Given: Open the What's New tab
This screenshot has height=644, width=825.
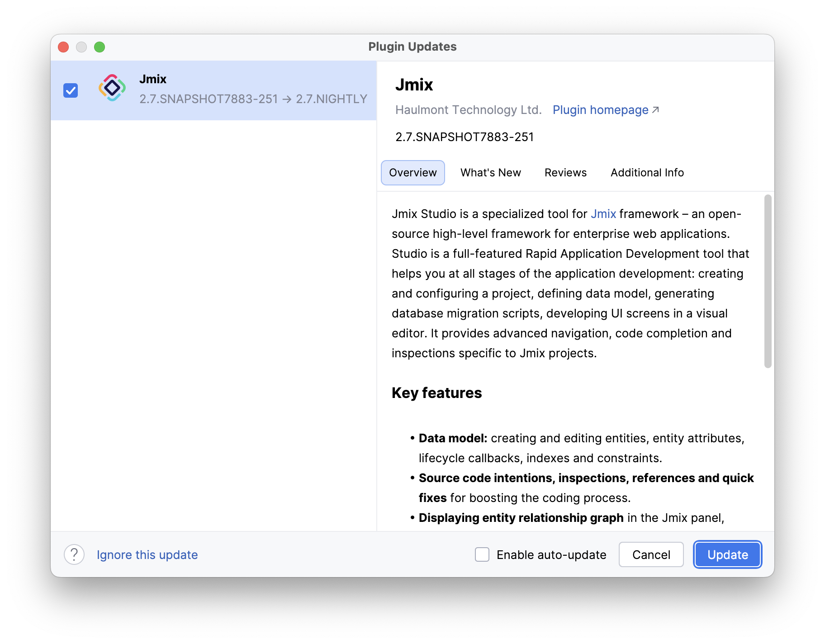Looking at the screenshot, I should [x=490, y=173].
